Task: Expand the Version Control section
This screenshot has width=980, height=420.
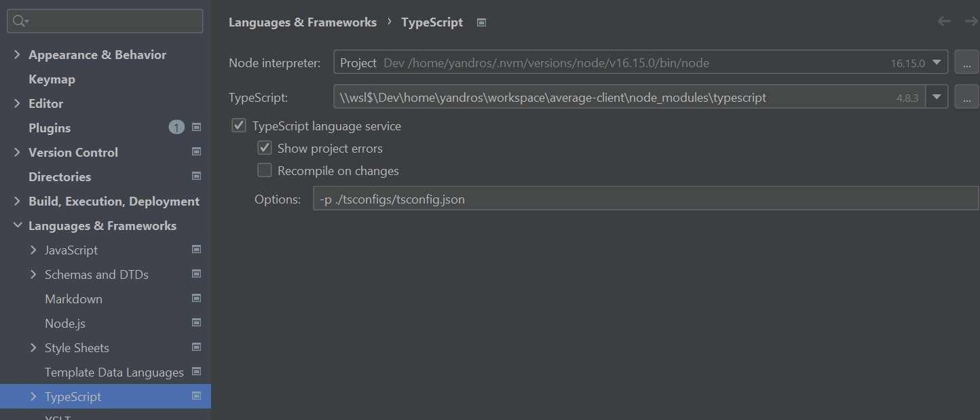Action: point(18,153)
